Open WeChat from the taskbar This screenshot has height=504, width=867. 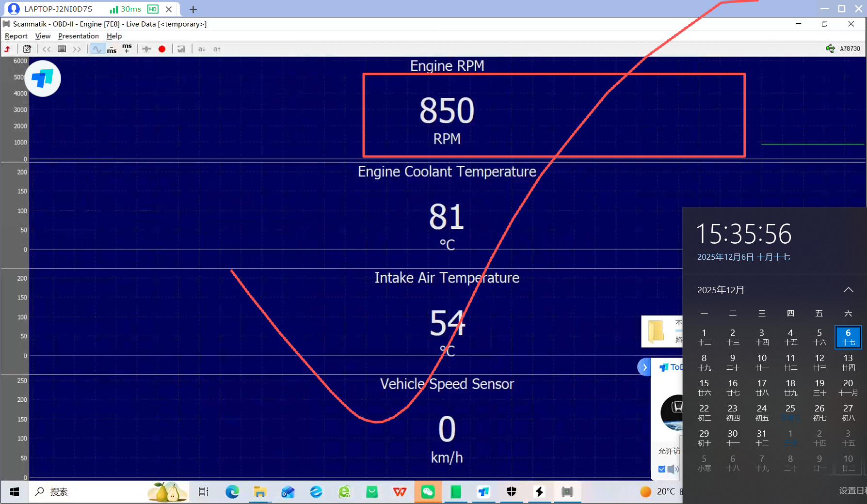coord(428,492)
